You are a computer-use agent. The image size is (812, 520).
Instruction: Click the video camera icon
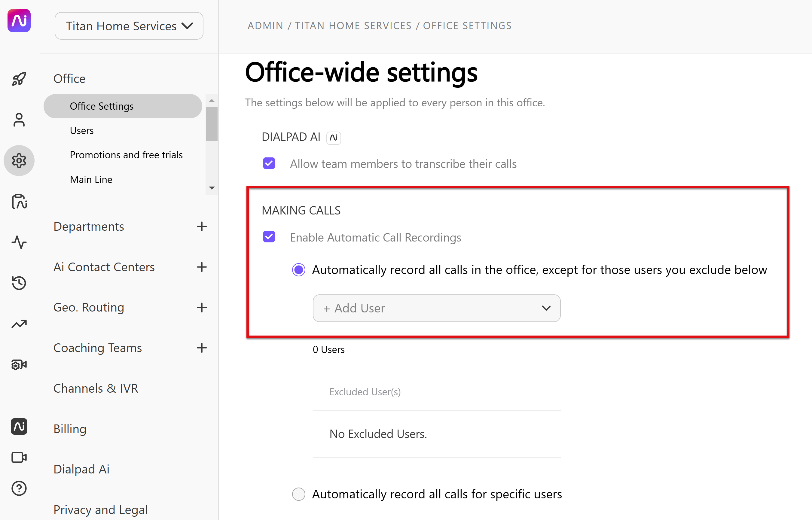(19, 458)
